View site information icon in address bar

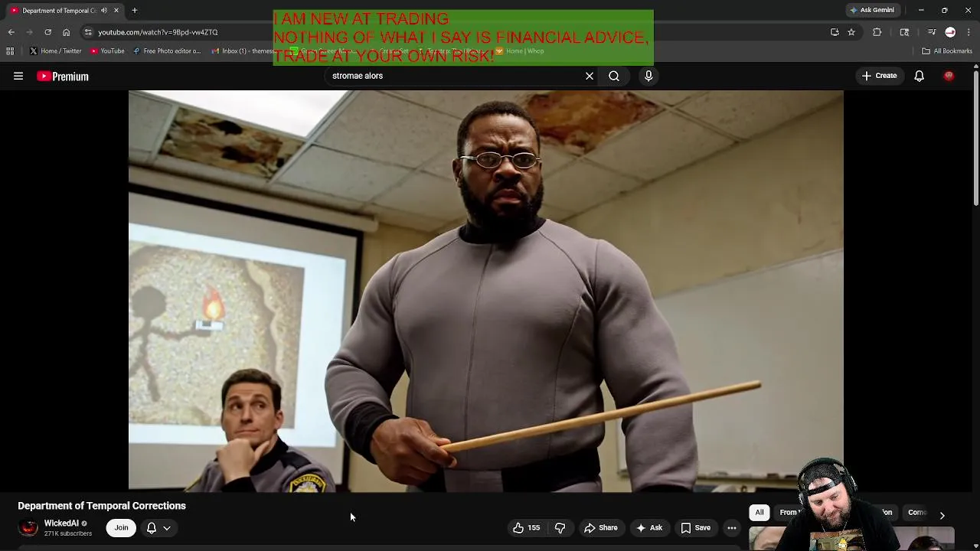coord(88,32)
